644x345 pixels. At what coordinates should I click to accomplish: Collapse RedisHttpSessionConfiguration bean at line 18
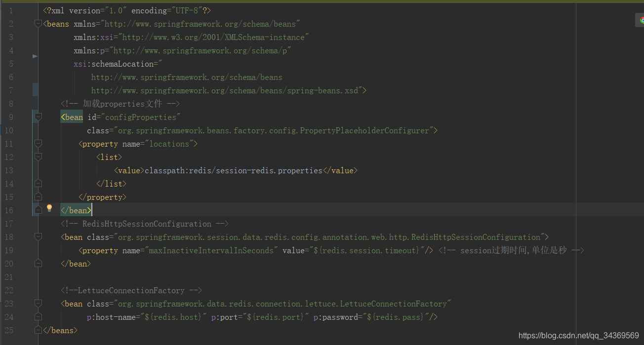pos(38,237)
